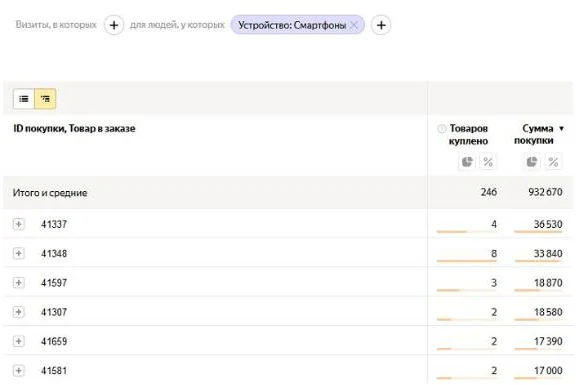Click 'для людей, у которых' label

click(177, 25)
